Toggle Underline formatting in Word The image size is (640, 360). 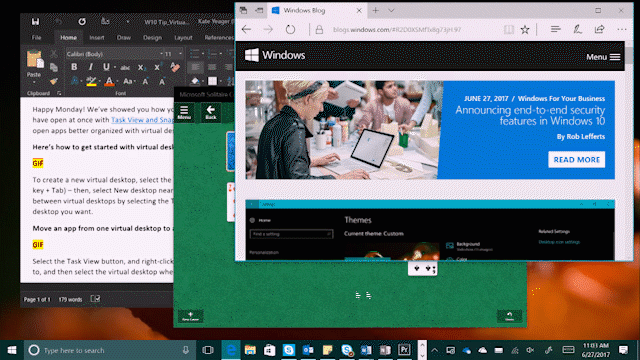point(106,67)
